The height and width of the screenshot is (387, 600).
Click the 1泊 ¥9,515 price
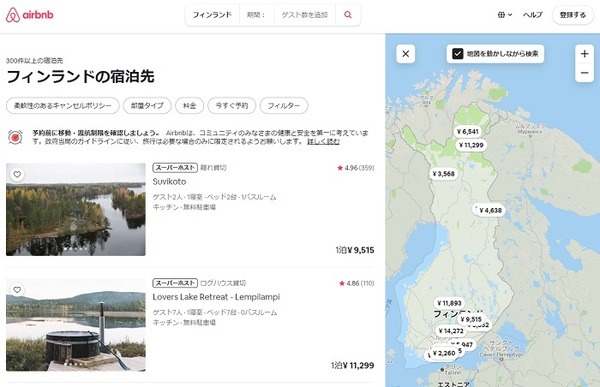point(355,250)
